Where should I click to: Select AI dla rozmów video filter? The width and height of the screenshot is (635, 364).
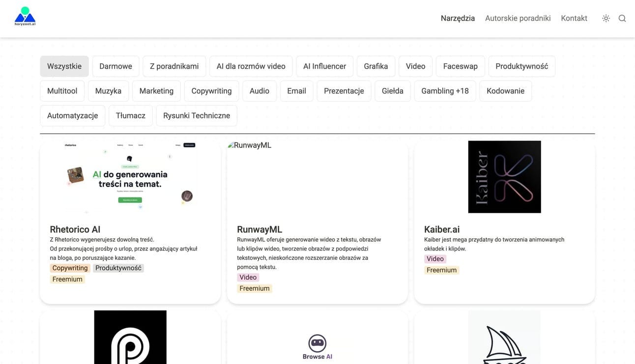(x=251, y=66)
